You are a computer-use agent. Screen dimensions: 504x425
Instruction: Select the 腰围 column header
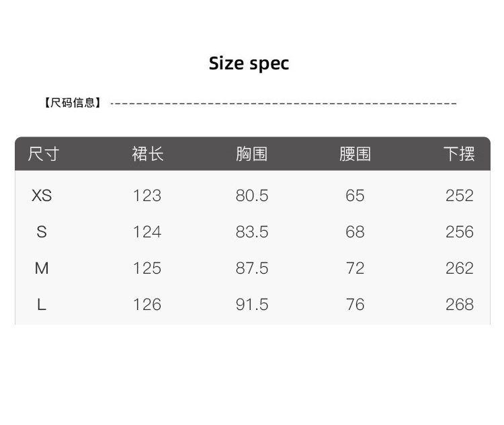pos(355,154)
